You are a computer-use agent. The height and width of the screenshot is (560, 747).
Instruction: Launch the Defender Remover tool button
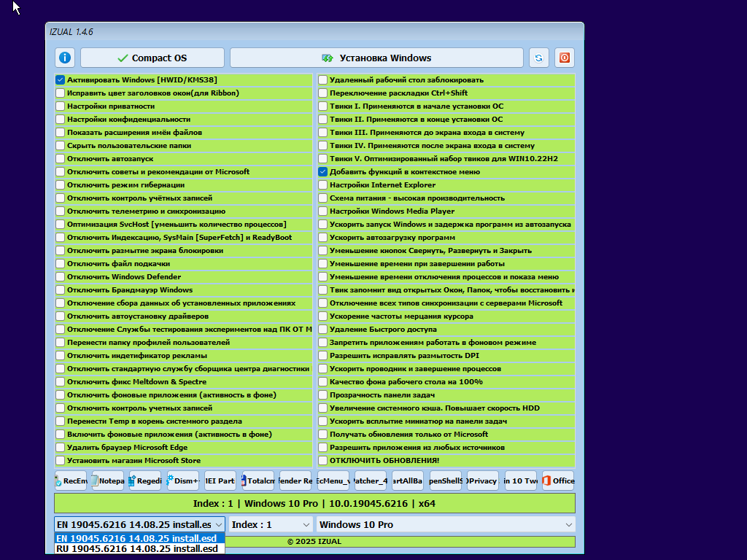(x=295, y=481)
